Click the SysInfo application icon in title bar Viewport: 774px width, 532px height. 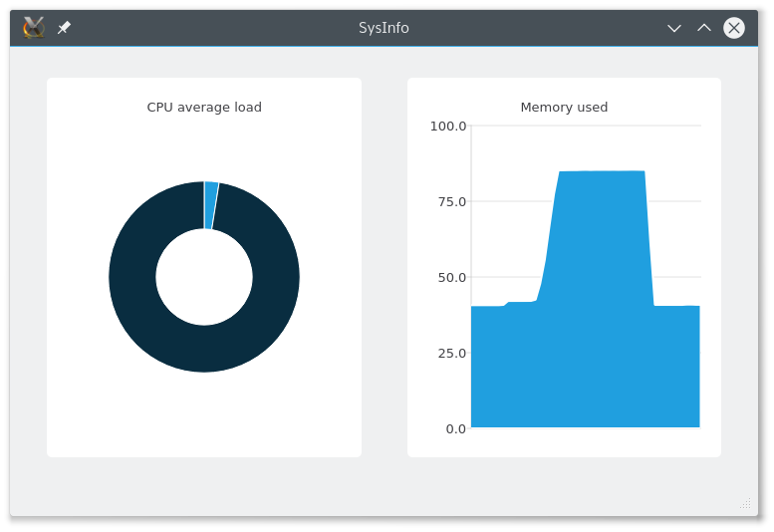34,28
